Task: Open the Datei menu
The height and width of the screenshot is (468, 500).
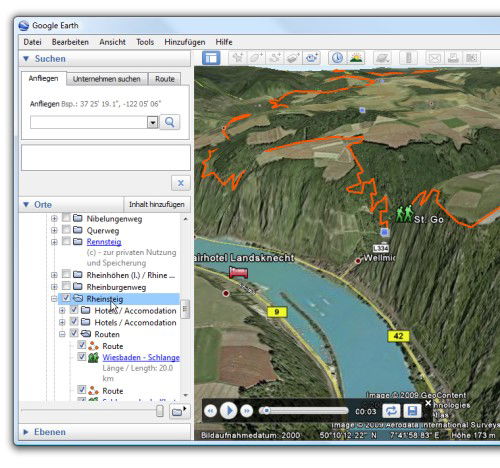Action: [x=32, y=42]
